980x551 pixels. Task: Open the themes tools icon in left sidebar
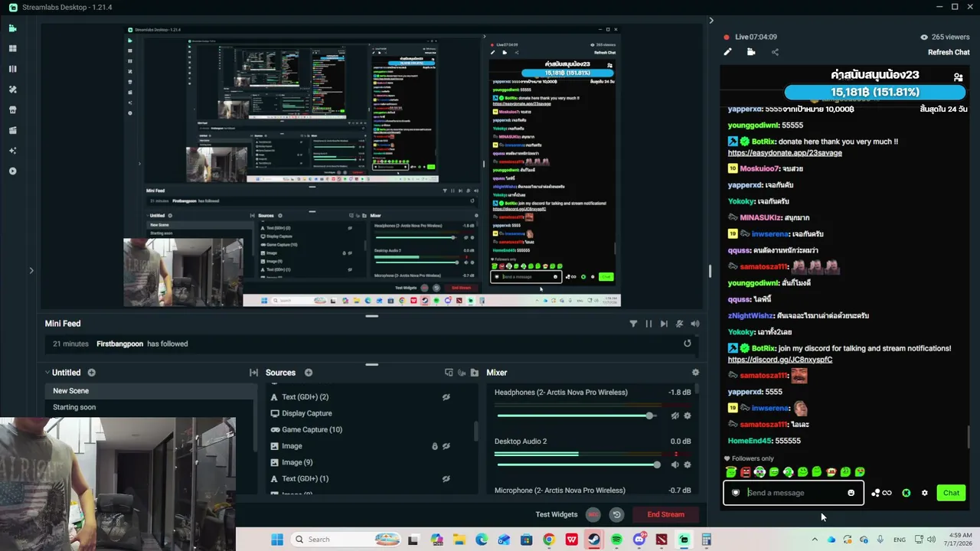pos(12,90)
